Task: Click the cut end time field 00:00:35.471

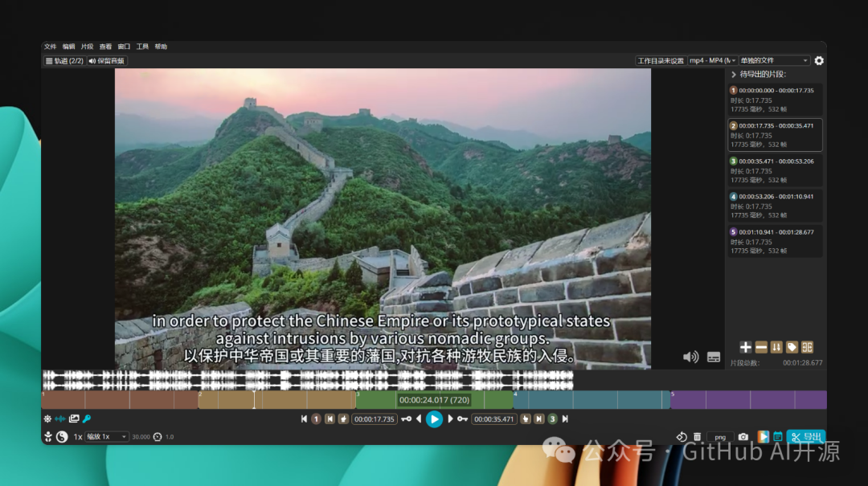Action: coord(493,419)
